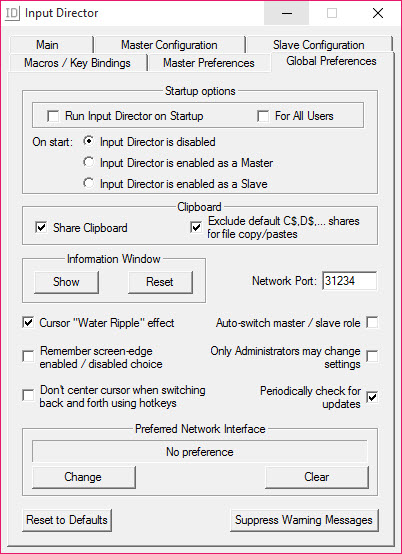Check the For All Users box
The width and height of the screenshot is (402, 554).
[x=263, y=116]
